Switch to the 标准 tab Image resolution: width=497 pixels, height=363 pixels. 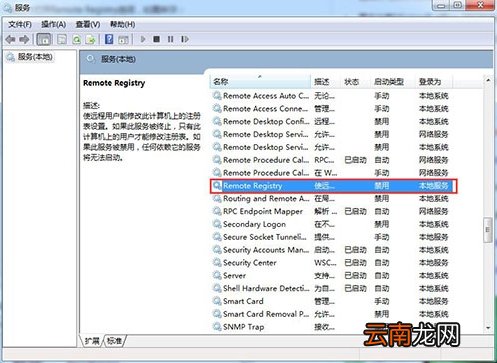pos(114,340)
